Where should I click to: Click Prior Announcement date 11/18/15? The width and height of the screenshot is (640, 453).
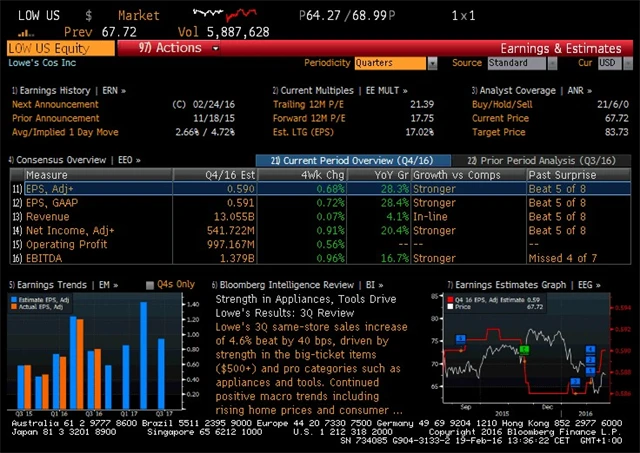pos(214,118)
